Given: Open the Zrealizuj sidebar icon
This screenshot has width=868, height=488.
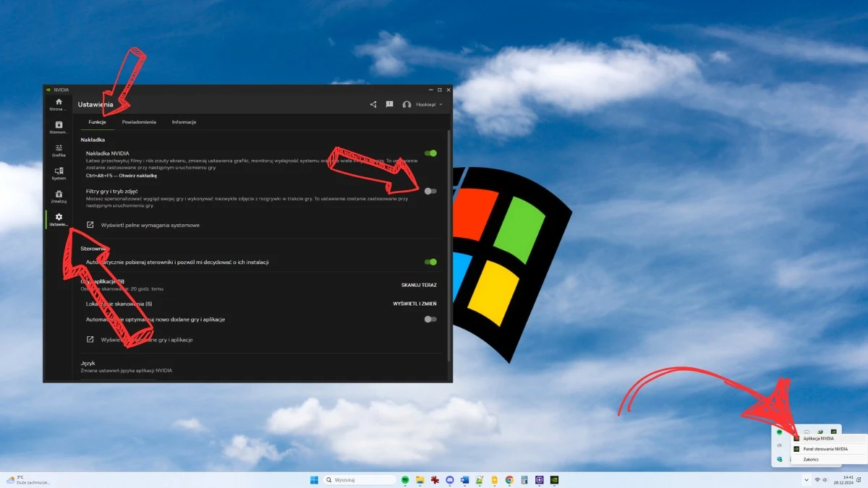Looking at the screenshot, I should 58,195.
